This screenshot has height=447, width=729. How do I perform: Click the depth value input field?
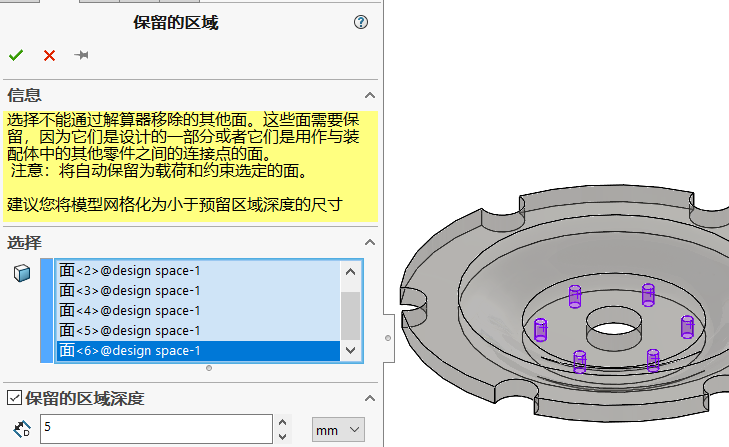point(156,429)
